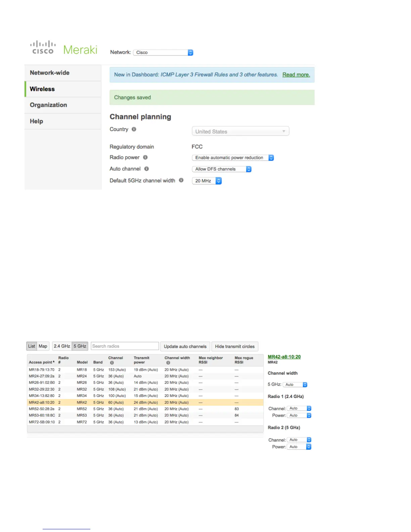
Task: Click the Cisco logo icon
Action: click(43, 47)
